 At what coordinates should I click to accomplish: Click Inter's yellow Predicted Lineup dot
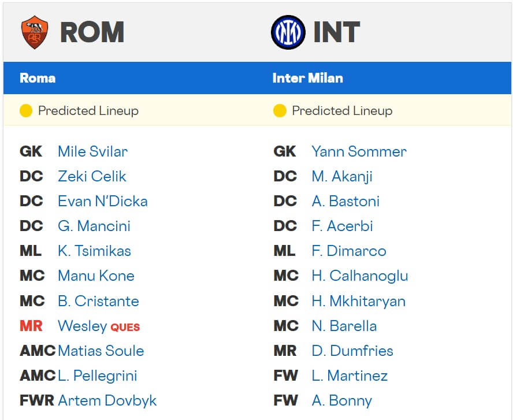280,110
